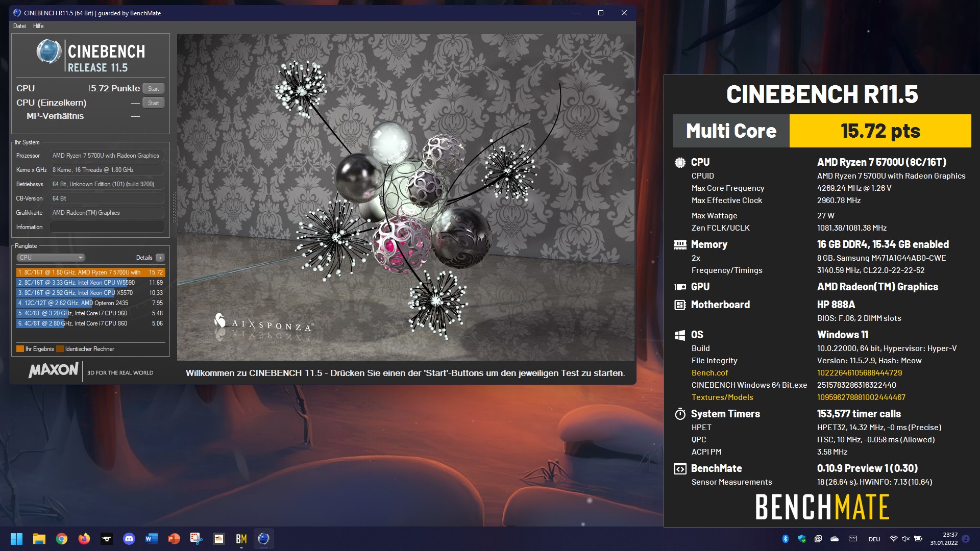Launch Google Chrome from the taskbar
This screenshot has height=551, width=980.
[62, 539]
